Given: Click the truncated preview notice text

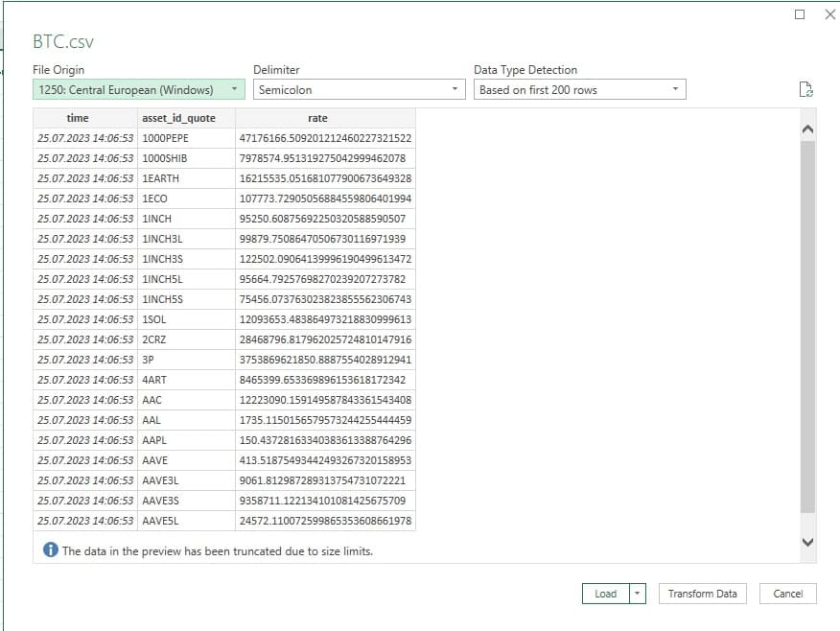Looking at the screenshot, I should [x=218, y=550].
